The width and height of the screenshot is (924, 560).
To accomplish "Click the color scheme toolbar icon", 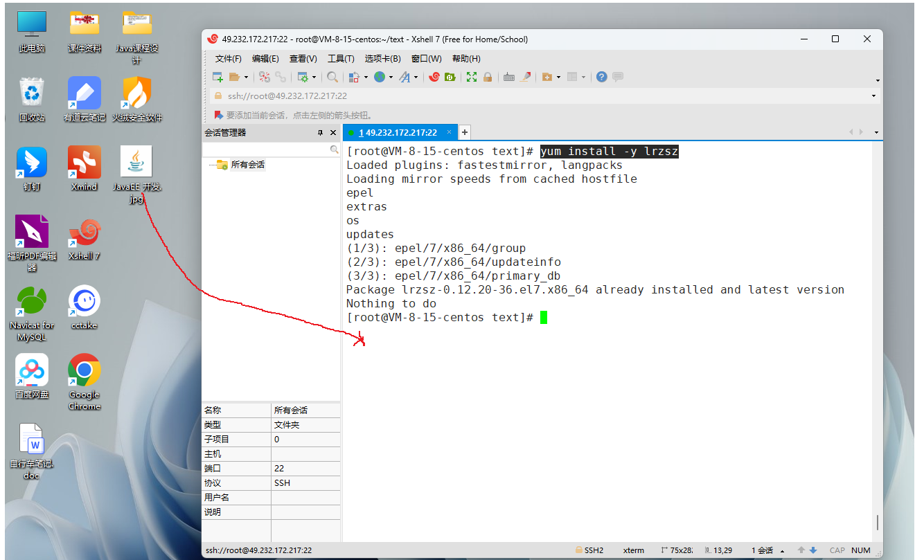I will [x=353, y=77].
